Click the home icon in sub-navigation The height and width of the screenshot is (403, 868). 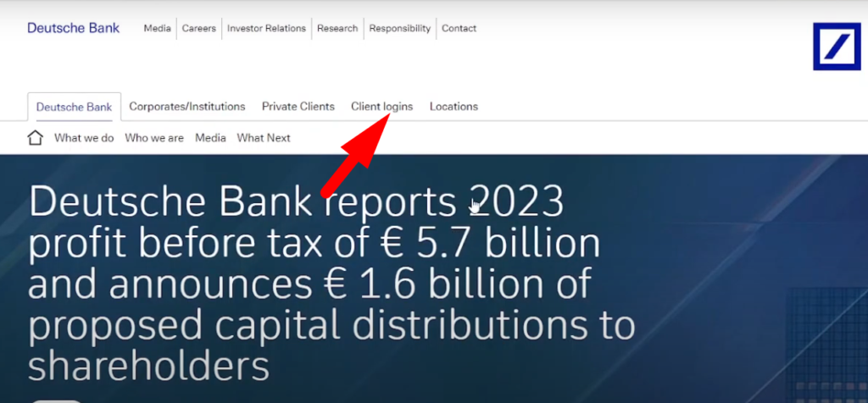(36, 138)
